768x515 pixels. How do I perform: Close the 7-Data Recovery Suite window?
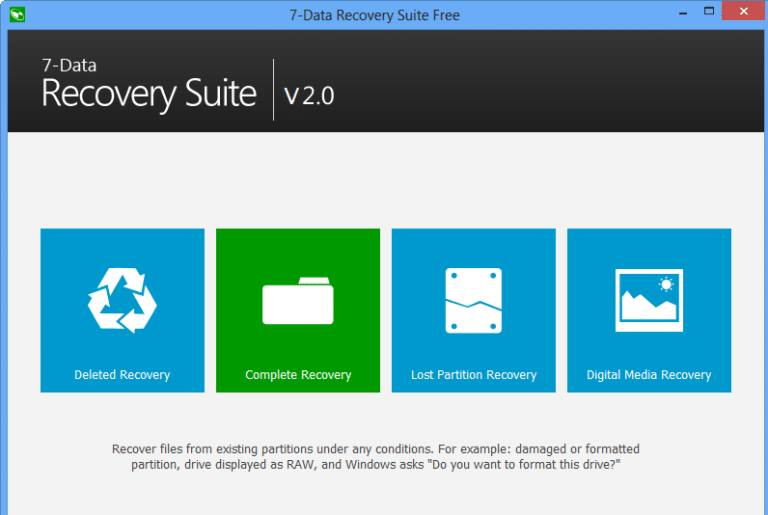point(743,11)
